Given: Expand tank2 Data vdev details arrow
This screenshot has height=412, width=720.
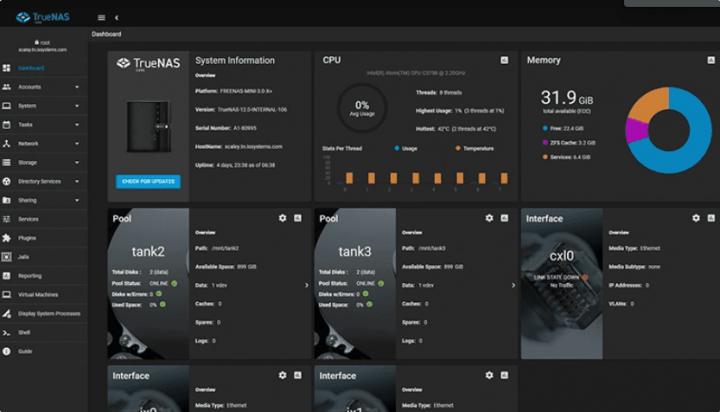Looking at the screenshot, I should tap(307, 285).
